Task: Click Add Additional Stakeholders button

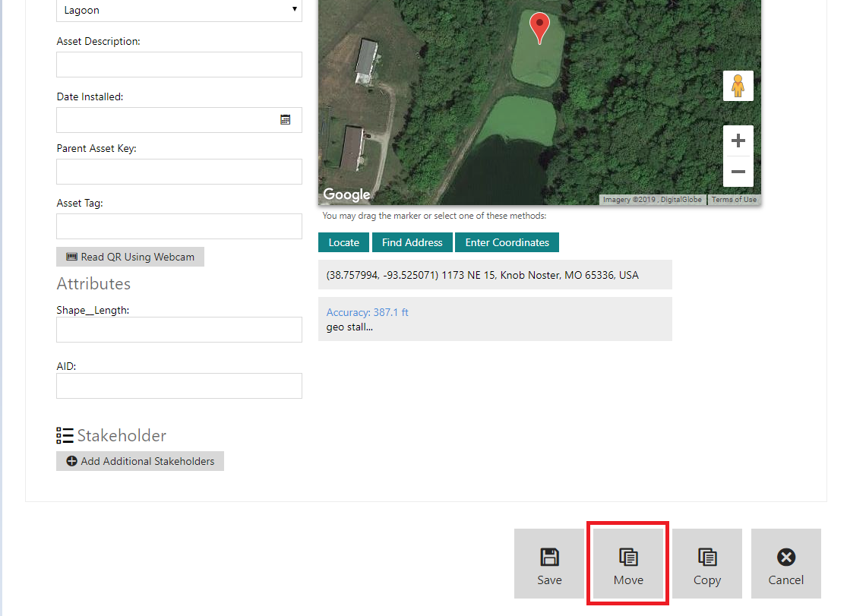Action: click(140, 461)
